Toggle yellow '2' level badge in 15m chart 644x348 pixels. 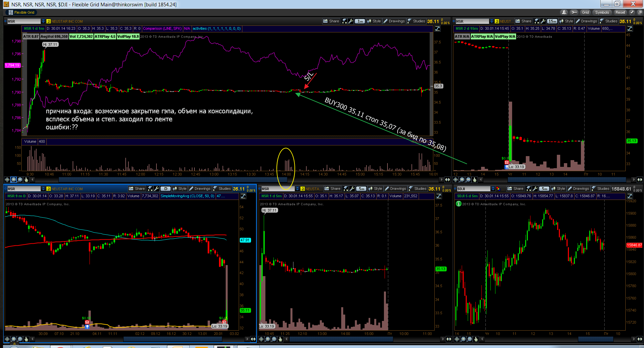point(497,21)
